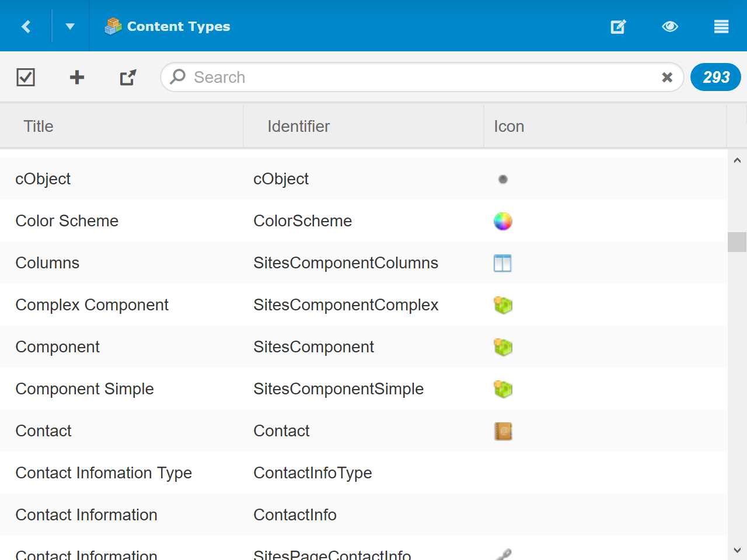Viewport: 747px width, 560px height.
Task: Add a new content type with plus
Action: click(x=77, y=77)
